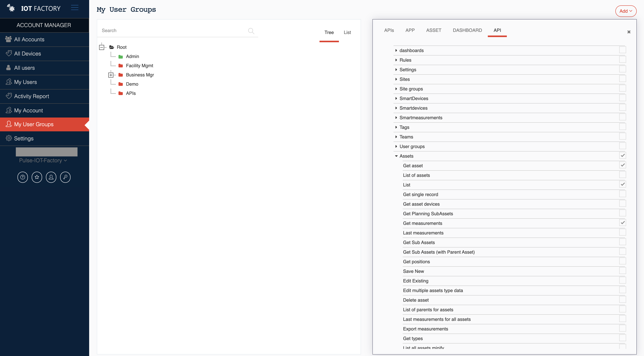Expand the Business Mgr tree node
The width and height of the screenshot is (644, 356).
[111, 75]
